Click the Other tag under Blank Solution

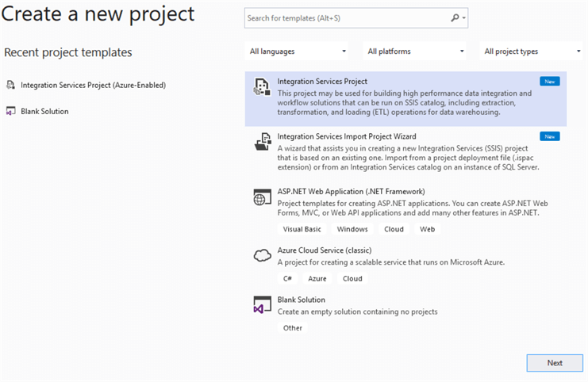pos(293,328)
